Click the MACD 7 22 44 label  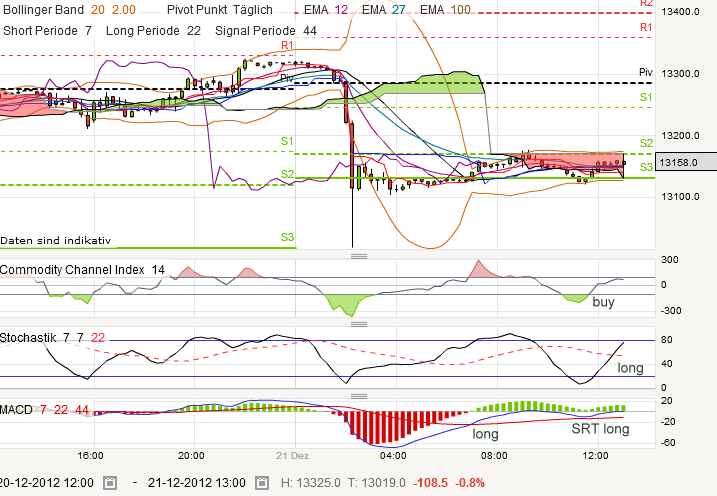pos(44,410)
